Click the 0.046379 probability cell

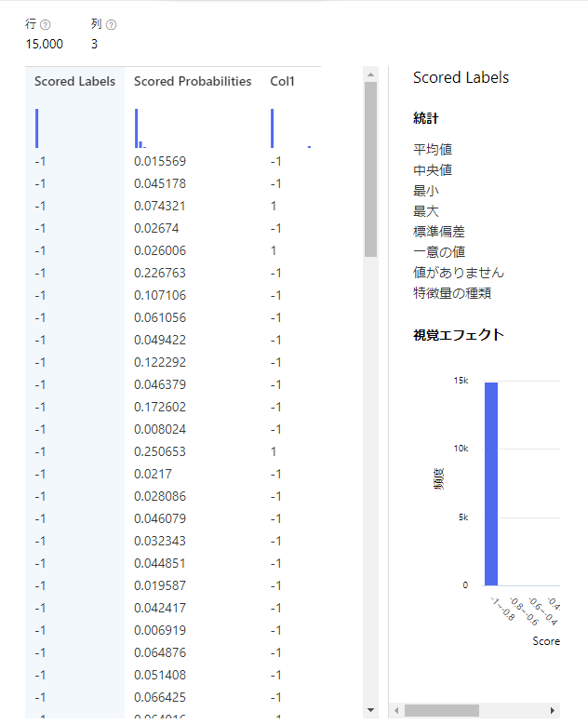tap(160, 384)
